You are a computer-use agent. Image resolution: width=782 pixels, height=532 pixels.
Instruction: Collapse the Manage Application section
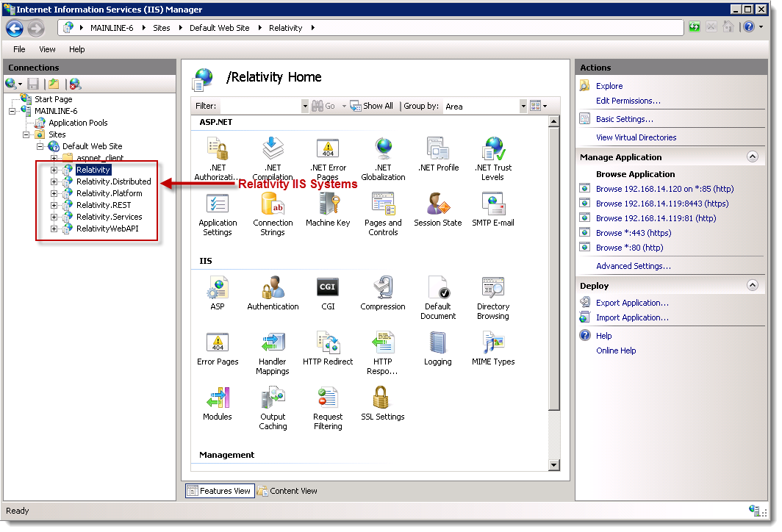click(x=752, y=157)
